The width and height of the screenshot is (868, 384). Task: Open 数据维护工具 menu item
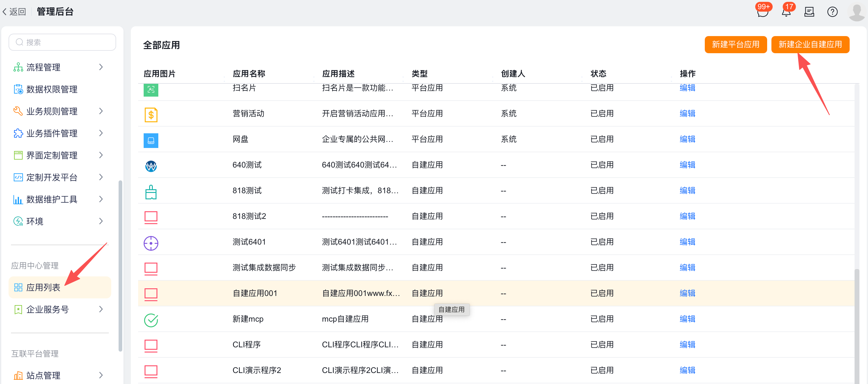60,199
